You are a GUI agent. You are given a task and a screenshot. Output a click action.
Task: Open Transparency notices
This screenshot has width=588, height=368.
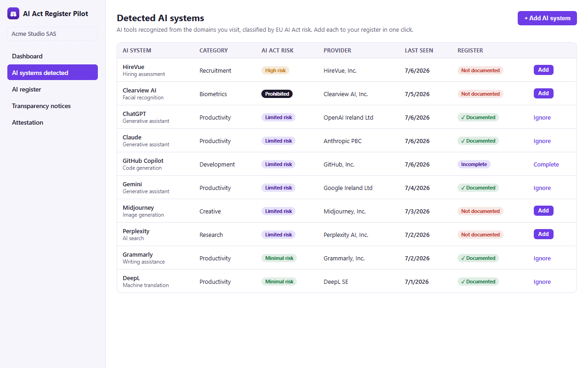(x=52, y=106)
